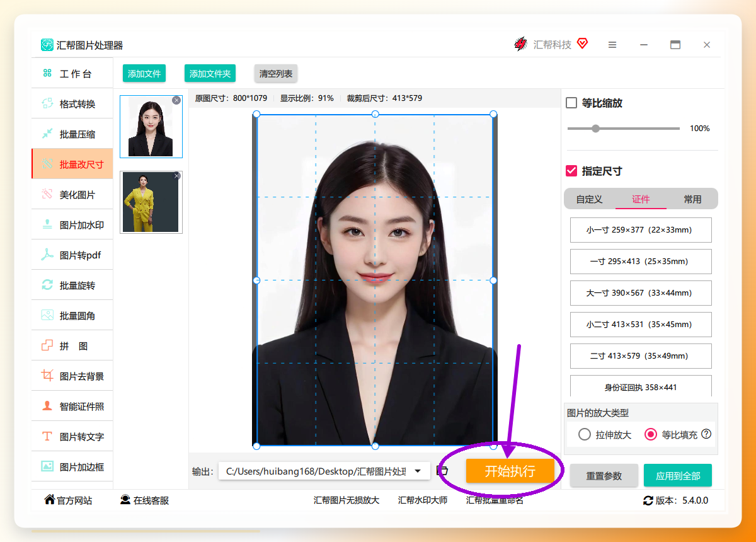The image size is (756, 542).
Task: Select the portrait photo thumbnail
Action: pyautogui.click(x=151, y=127)
